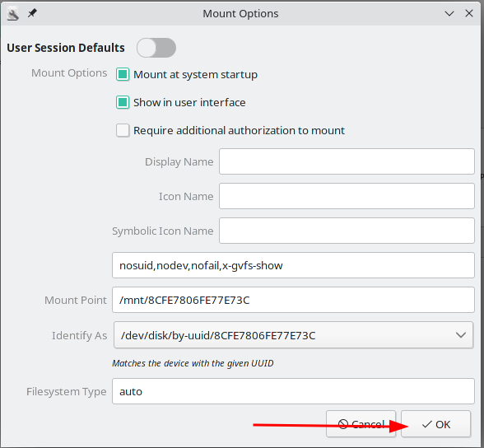Screen dimensions: 484x448
Task: Uncheck Mount at system startup
Action: point(123,74)
